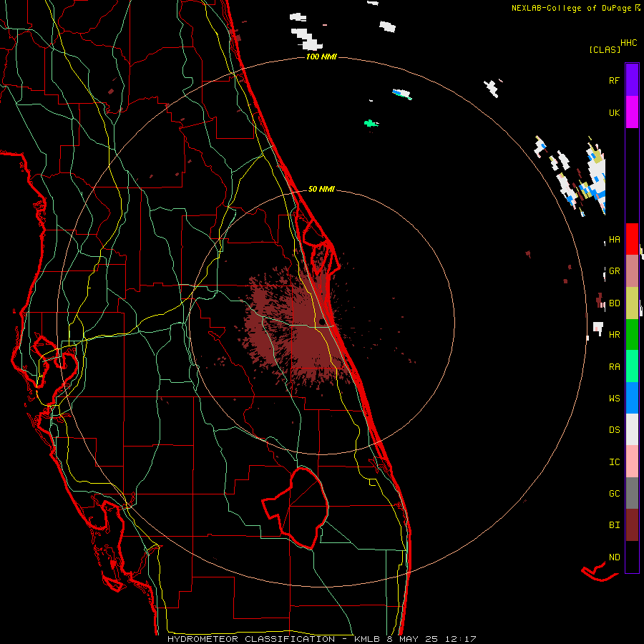Click the GC gray legend swatch
This screenshot has width=644, height=644.
pos(632,493)
